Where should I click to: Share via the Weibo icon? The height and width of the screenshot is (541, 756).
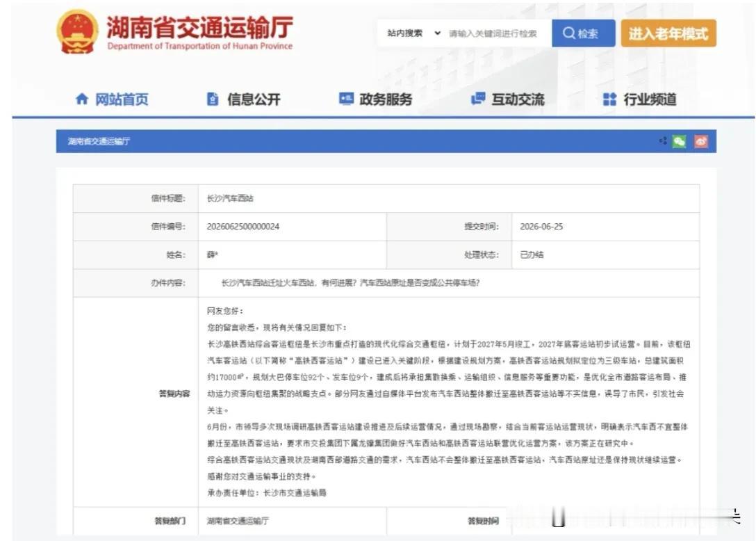pos(701,141)
